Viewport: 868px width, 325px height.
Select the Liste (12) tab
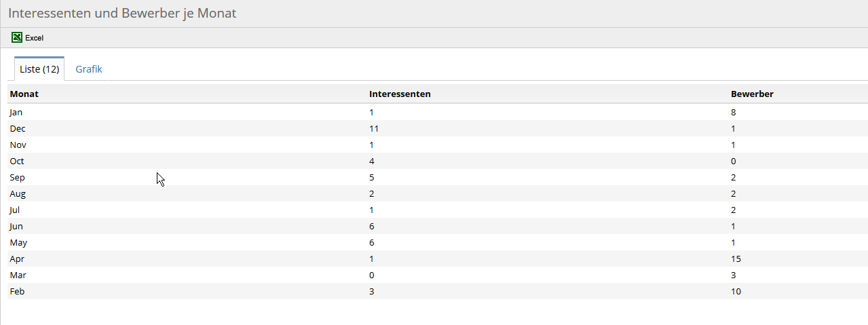click(39, 69)
